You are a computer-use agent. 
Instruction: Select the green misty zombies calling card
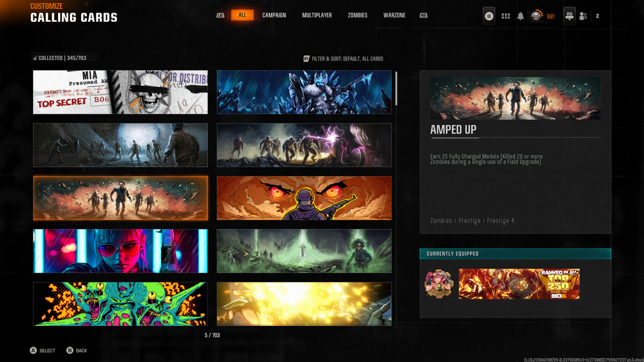click(304, 251)
